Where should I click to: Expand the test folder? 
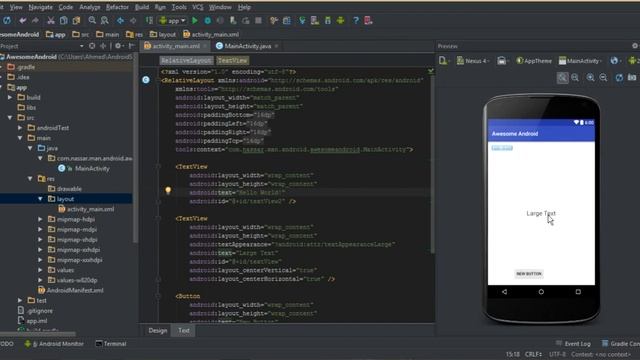[x=20, y=300]
